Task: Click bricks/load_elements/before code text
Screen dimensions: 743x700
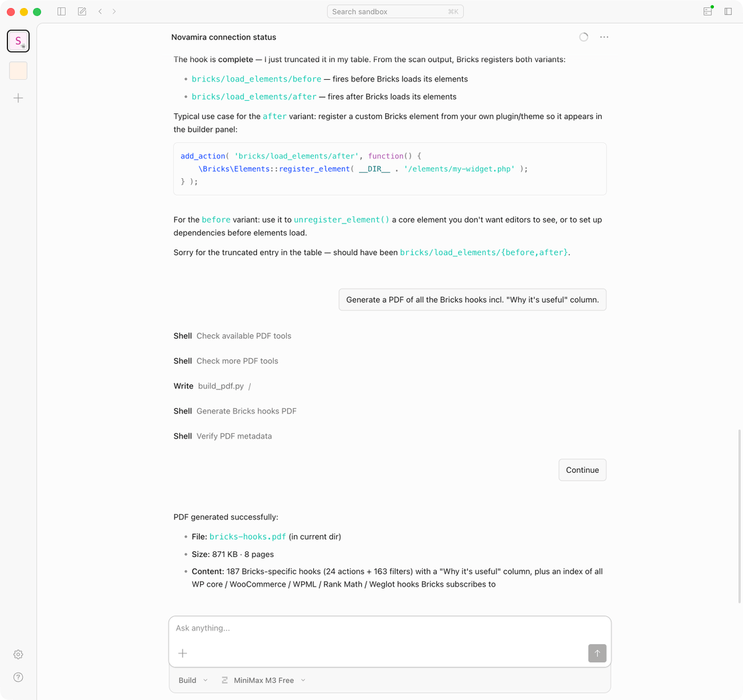Action: click(x=256, y=79)
